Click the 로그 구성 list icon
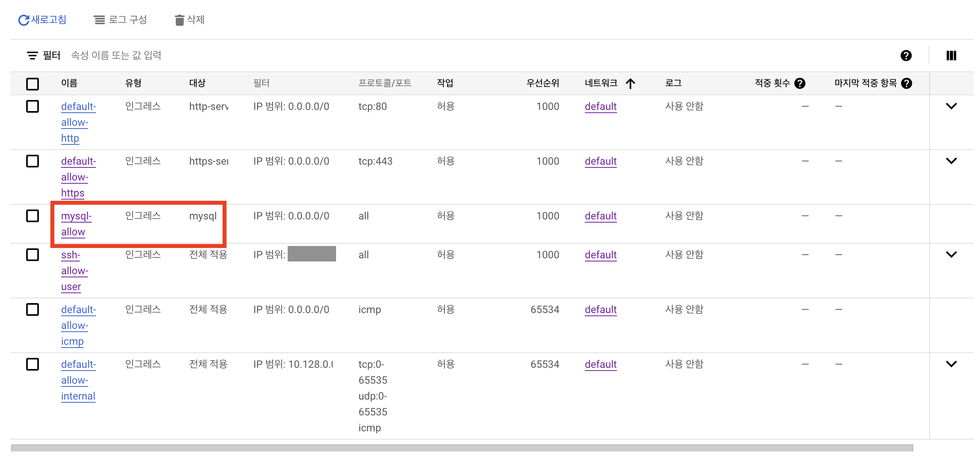The image size is (980, 465). (x=99, y=20)
